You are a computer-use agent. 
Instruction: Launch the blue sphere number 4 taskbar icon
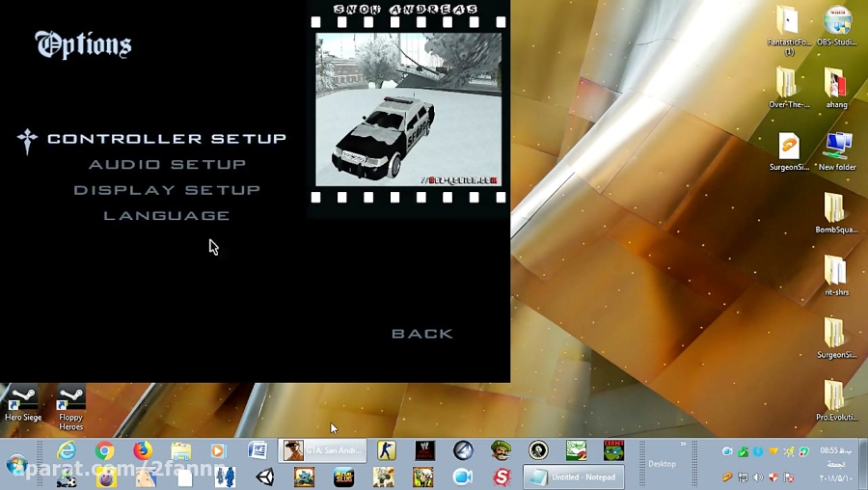pyautogui.click(x=463, y=450)
